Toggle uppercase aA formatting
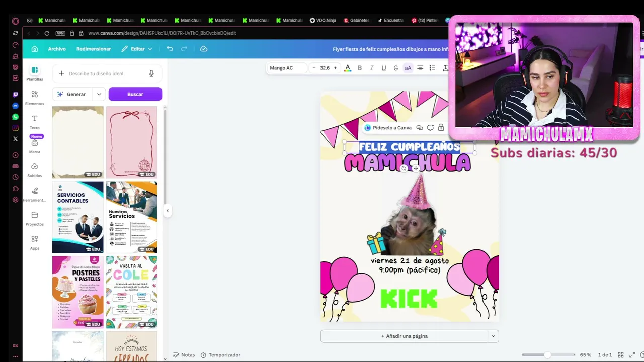Image resolution: width=644 pixels, height=362 pixels. (408, 68)
